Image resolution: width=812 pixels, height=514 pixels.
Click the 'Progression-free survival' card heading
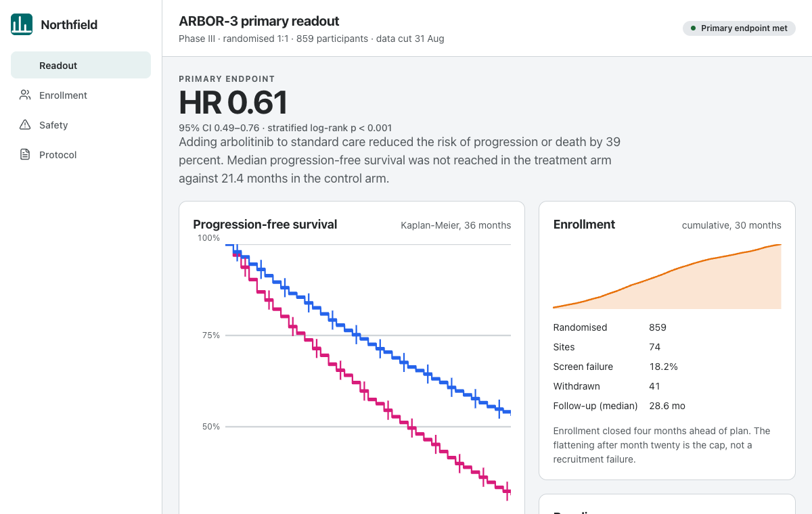click(x=265, y=225)
